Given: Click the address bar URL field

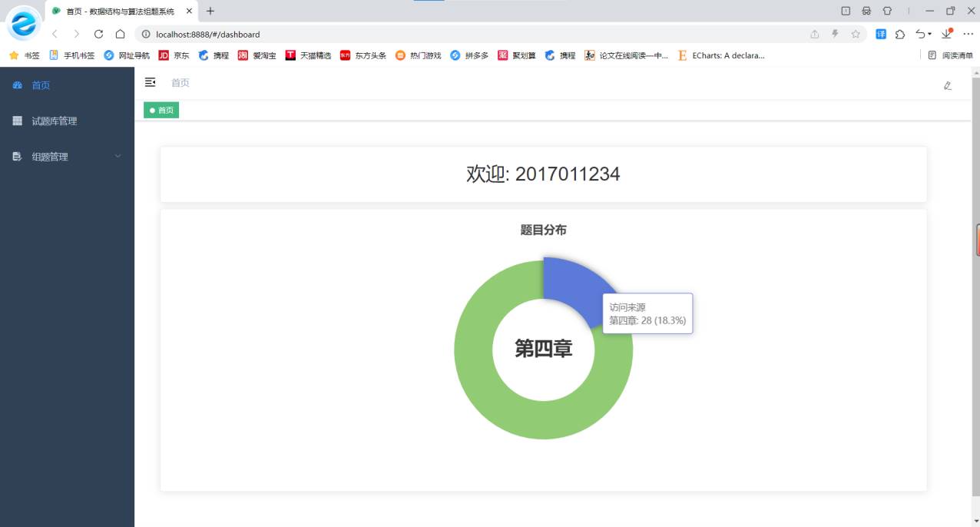Looking at the screenshot, I should click(x=461, y=34).
